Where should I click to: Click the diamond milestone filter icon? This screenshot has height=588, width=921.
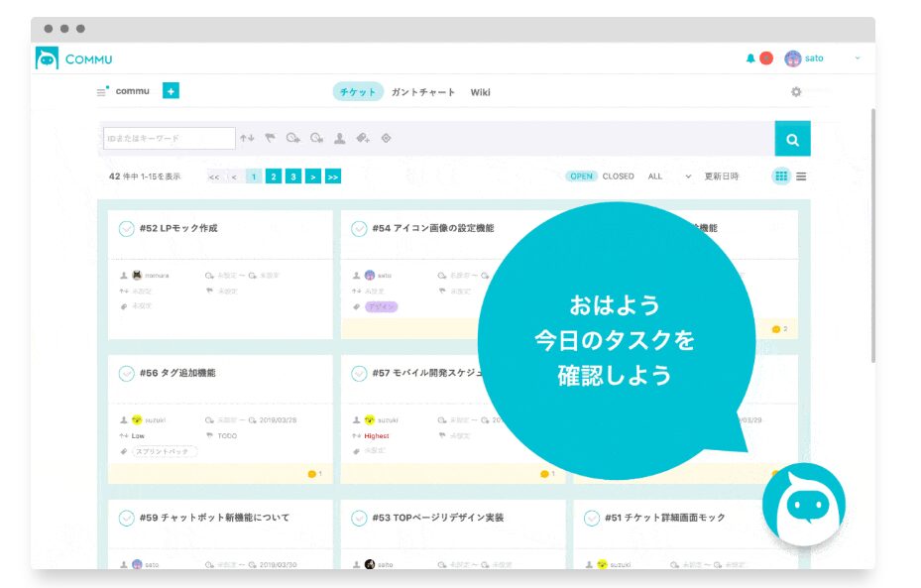[386, 138]
